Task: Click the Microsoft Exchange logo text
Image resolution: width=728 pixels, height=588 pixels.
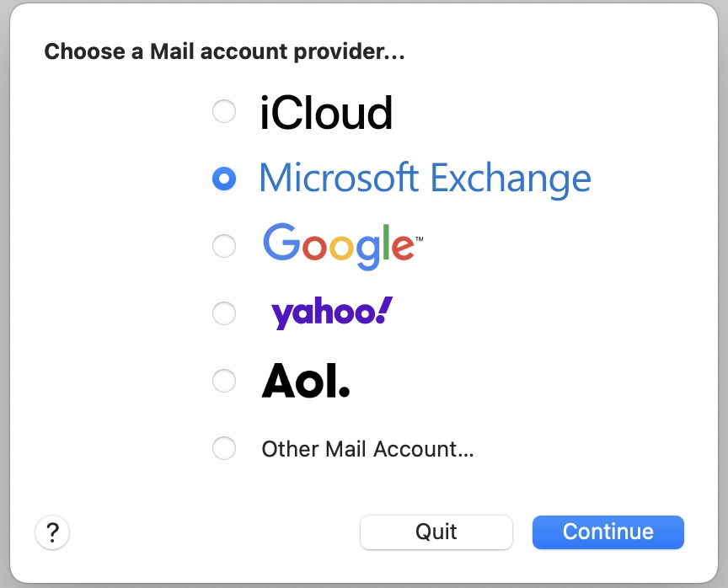Action: [425, 179]
